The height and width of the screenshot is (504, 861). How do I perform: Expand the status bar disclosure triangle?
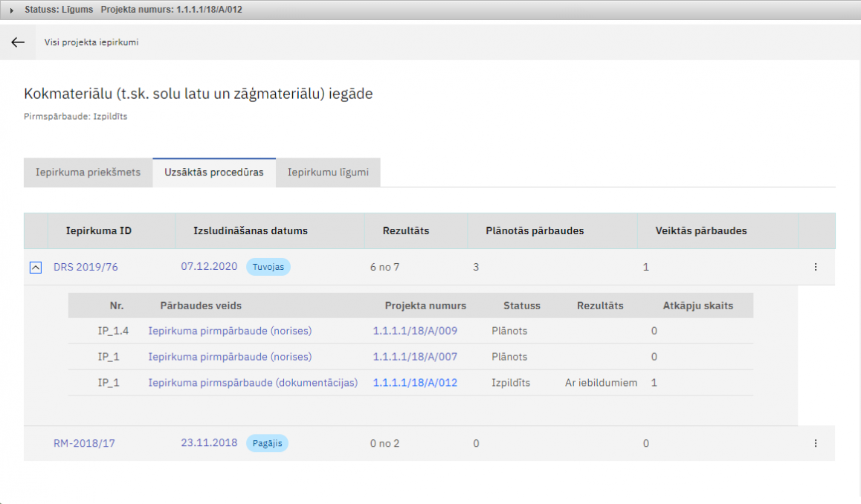coord(12,10)
